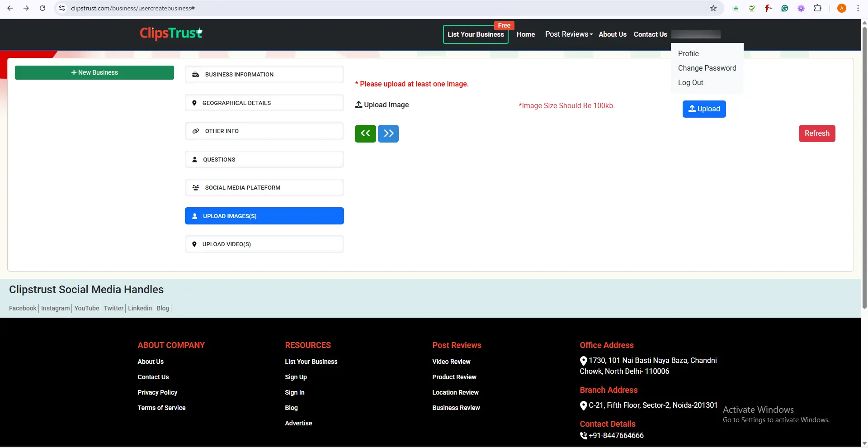Open the Product Review link

[x=454, y=377]
